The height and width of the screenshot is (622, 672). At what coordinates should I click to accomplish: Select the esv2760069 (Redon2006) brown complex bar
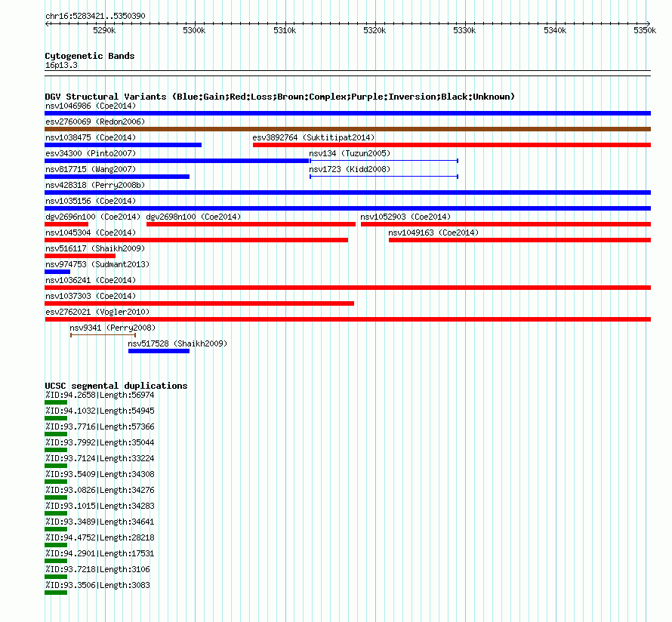coord(347,129)
